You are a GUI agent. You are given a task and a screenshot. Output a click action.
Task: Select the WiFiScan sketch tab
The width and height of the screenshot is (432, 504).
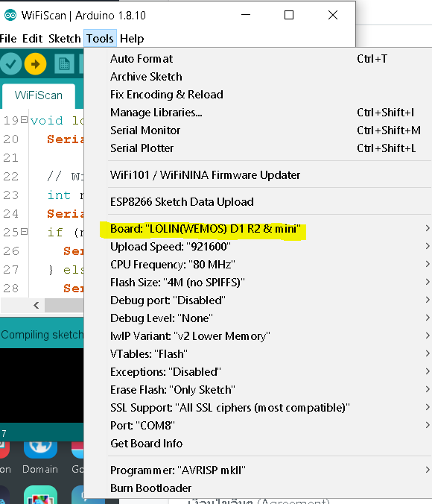(x=39, y=95)
